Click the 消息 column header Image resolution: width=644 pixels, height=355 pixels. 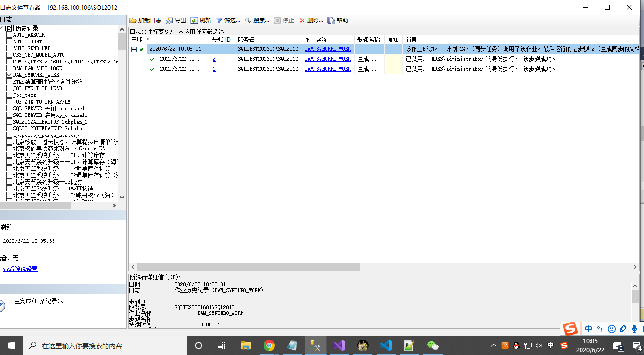tap(521, 40)
